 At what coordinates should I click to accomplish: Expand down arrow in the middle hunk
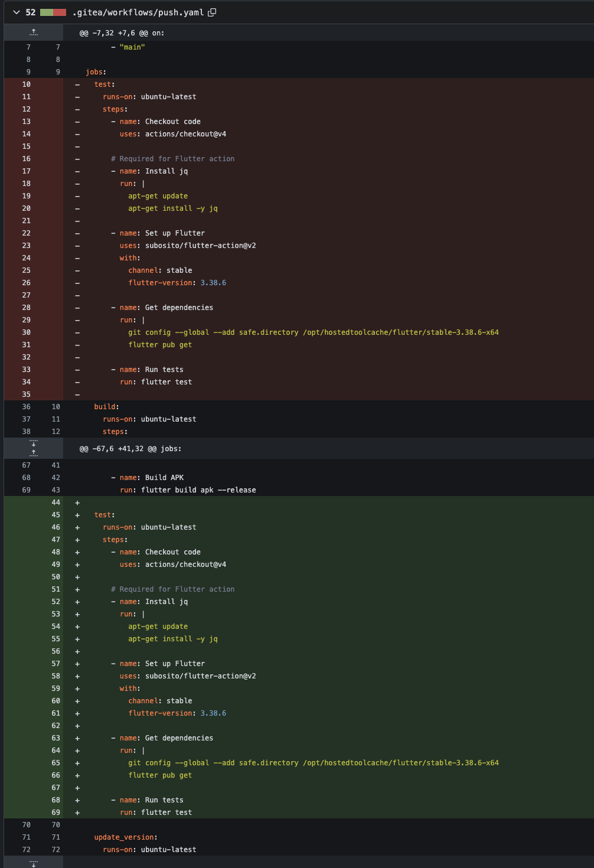(x=34, y=443)
